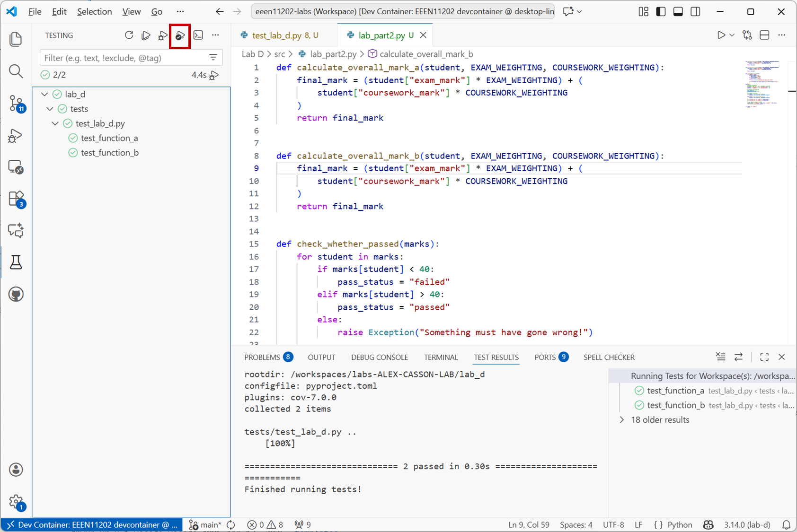Switch to the TERMINAL panel tab
Image resolution: width=797 pixels, height=532 pixels.
pyautogui.click(x=441, y=358)
